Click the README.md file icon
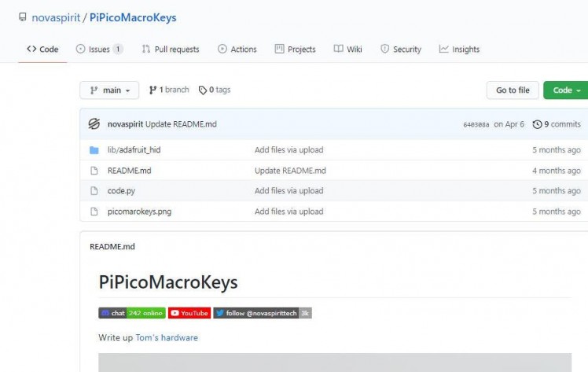Viewport: 588px width, 372px height. click(x=94, y=171)
